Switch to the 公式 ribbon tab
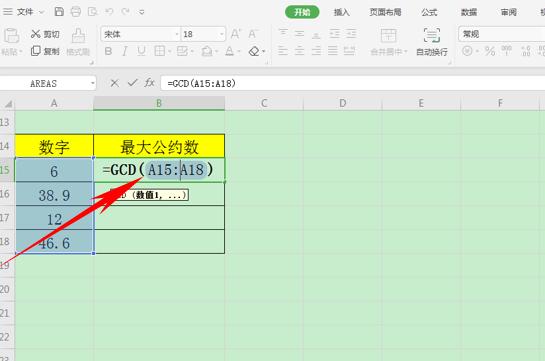Screen dimensions: 545x361 point(429,12)
